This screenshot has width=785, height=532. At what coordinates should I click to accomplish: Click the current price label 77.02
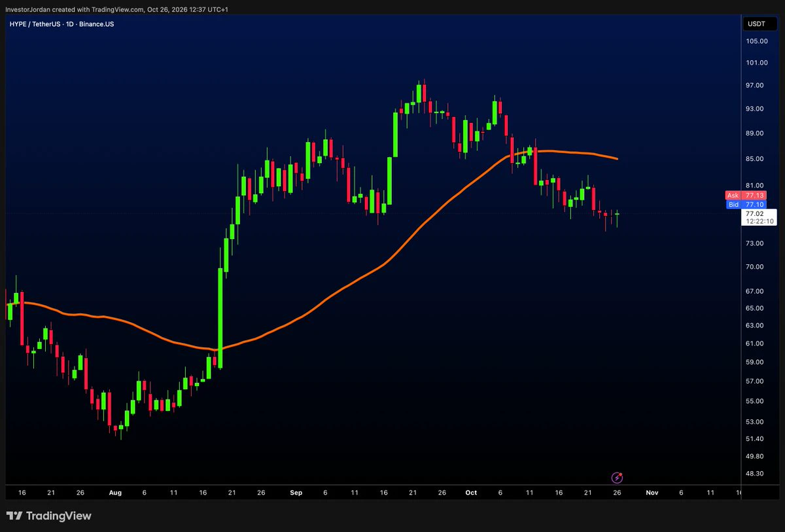754,213
